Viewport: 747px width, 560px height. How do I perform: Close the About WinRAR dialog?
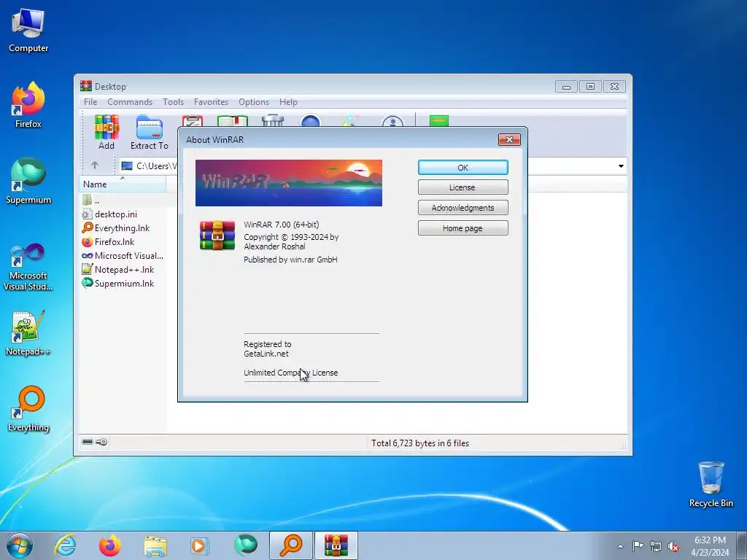click(x=509, y=139)
